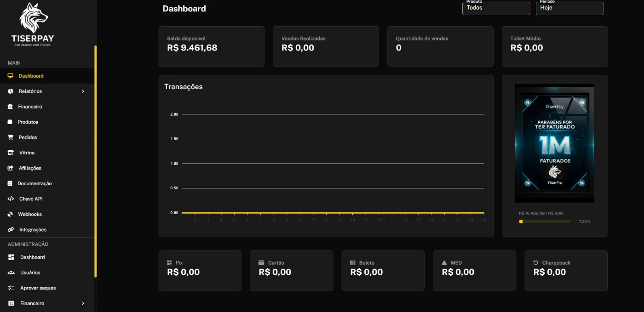Viewport: 644px width, 312px height.
Task: Open the Período dropdown showing Hoje
Action: coord(569,8)
